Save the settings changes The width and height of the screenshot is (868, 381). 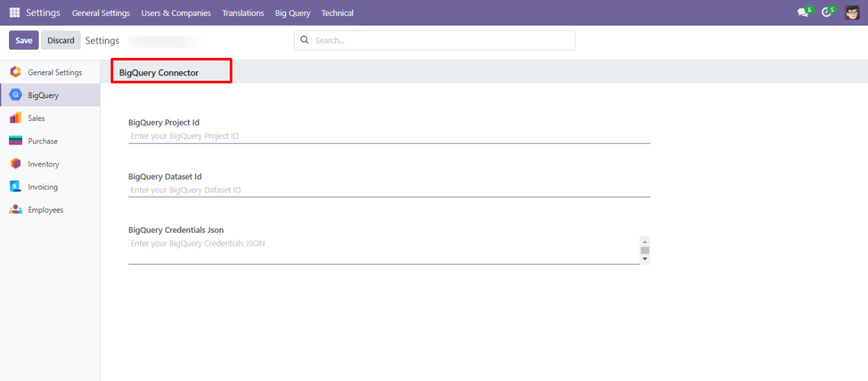23,40
